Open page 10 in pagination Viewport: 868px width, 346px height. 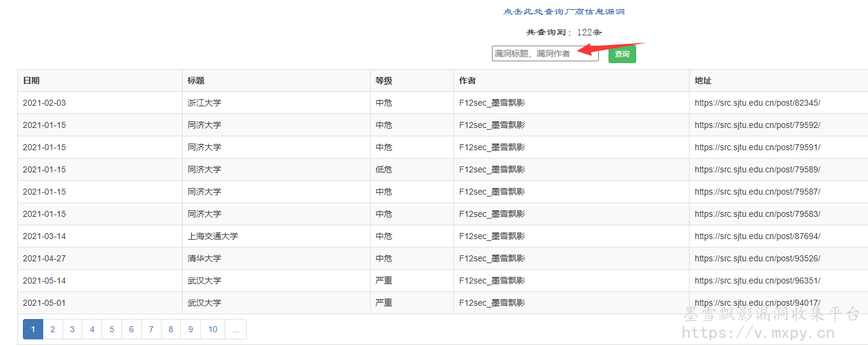point(213,329)
